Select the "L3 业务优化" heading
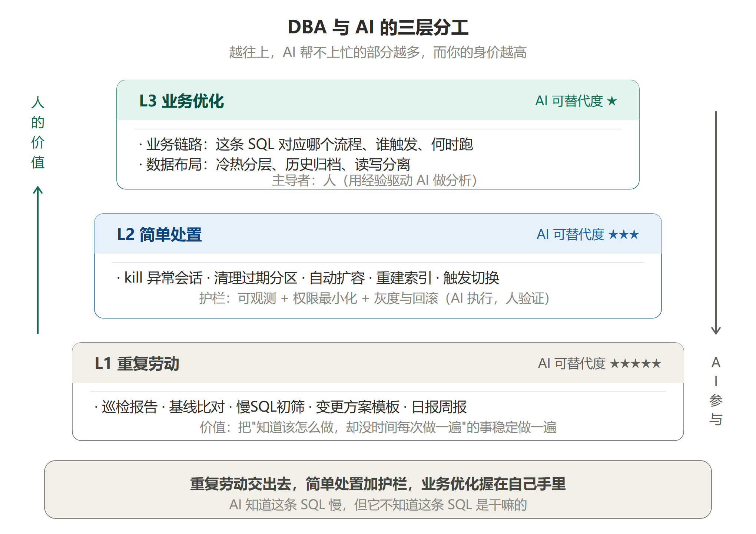The height and width of the screenshot is (534, 756). 182,101
